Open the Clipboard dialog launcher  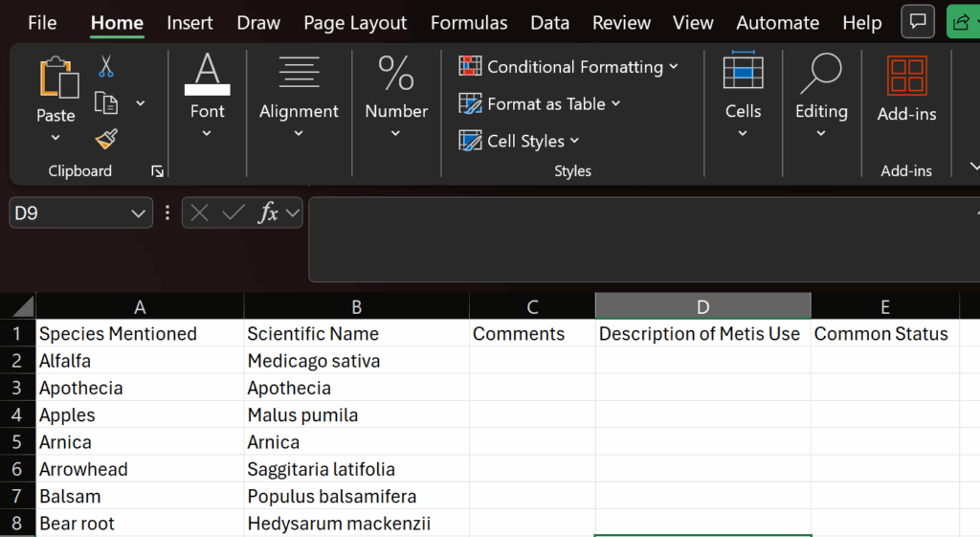point(157,171)
